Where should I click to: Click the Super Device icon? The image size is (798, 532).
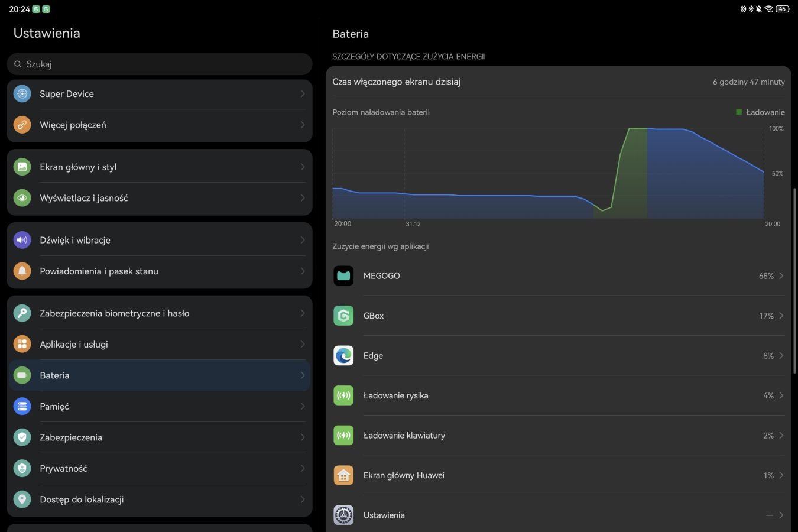pos(22,94)
